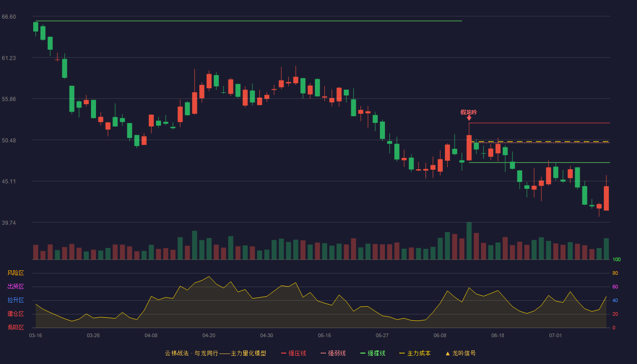Select the 低吸区 zone label
This screenshot has width=637, height=364.
[15, 327]
